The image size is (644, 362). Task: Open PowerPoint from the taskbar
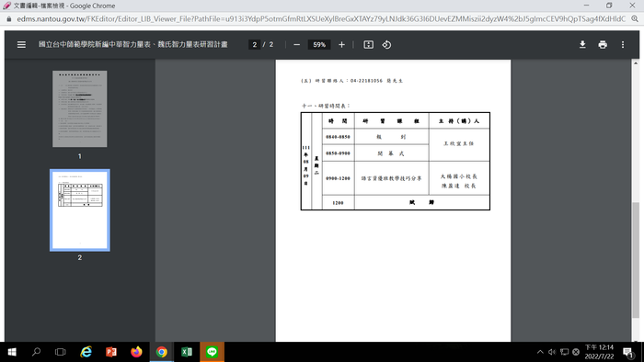point(111,352)
